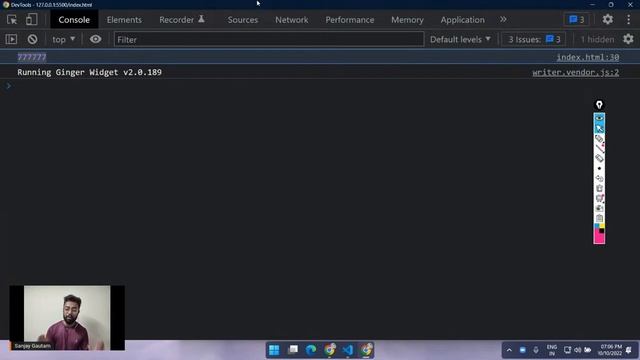Click the undo arrow in pen toolbar
This screenshot has width=640, height=360.
(x=599, y=178)
